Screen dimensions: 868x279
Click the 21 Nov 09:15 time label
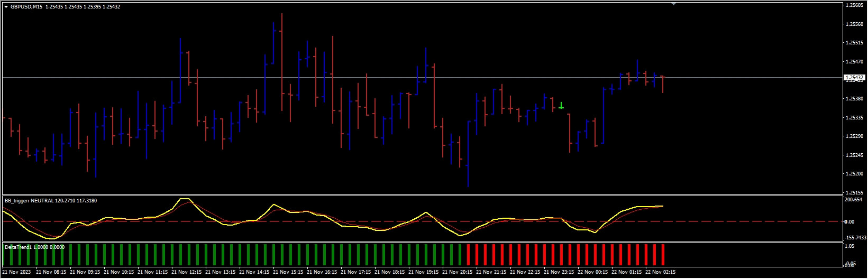click(x=85, y=273)
